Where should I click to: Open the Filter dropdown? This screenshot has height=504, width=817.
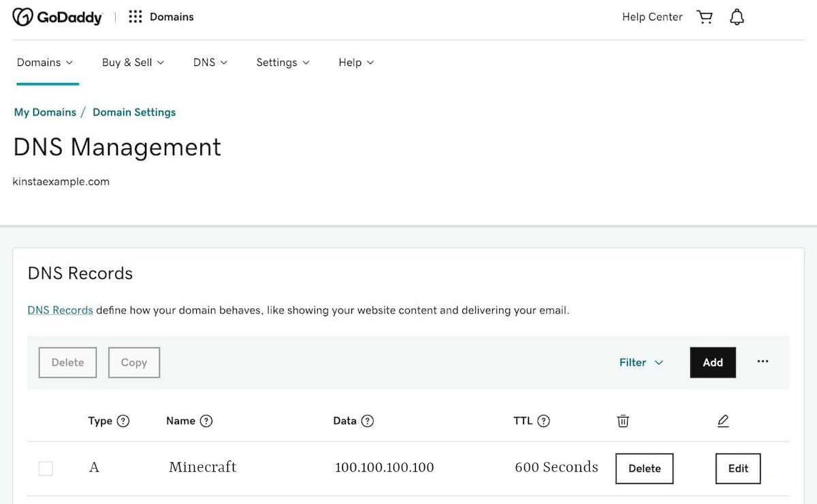click(640, 362)
